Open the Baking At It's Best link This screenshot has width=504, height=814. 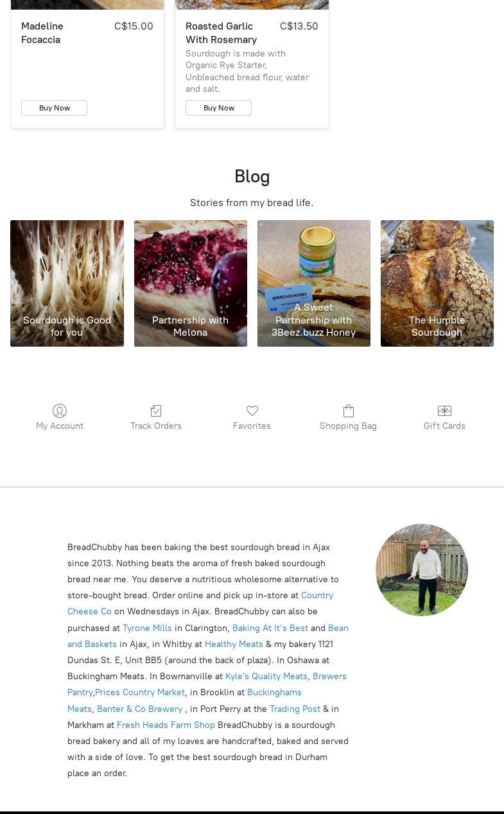click(x=270, y=628)
